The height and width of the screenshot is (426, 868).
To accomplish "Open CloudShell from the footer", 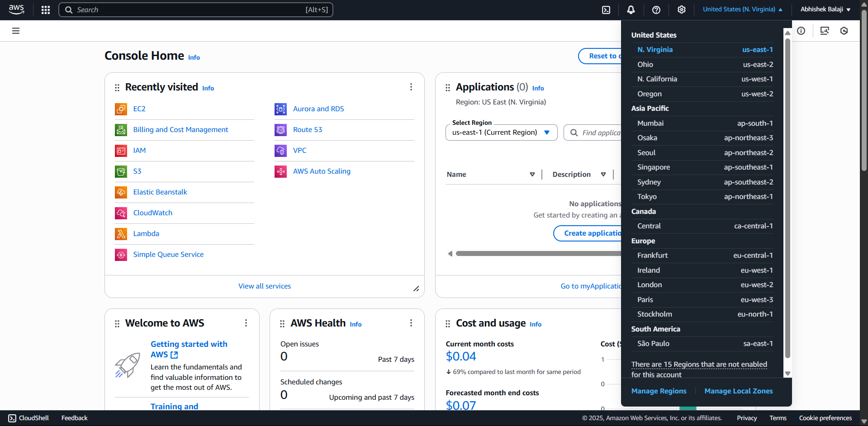I will tap(28, 418).
